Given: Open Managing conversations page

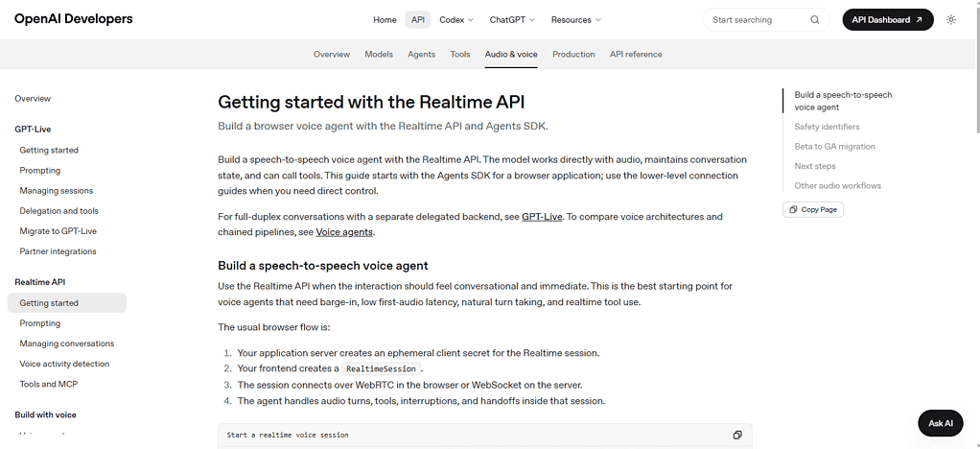Looking at the screenshot, I should point(67,343).
